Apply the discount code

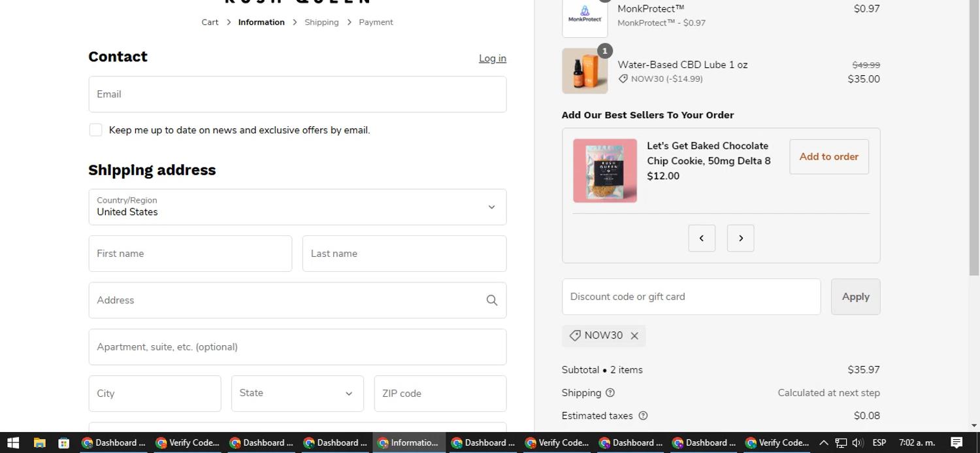point(855,297)
